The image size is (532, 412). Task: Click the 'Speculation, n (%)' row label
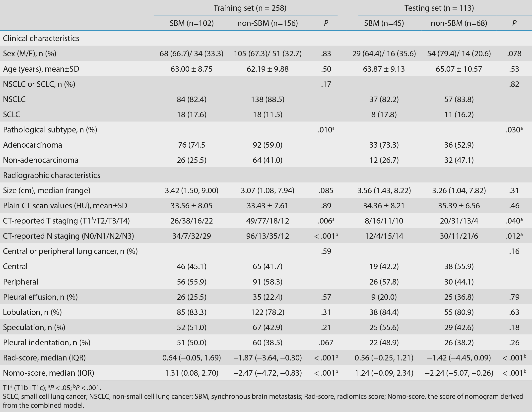tap(34, 327)
